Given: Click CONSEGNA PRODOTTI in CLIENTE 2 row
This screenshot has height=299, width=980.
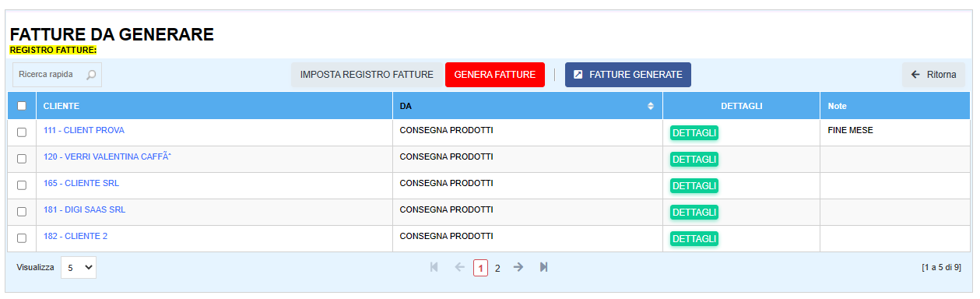Looking at the screenshot, I should 446,236.
